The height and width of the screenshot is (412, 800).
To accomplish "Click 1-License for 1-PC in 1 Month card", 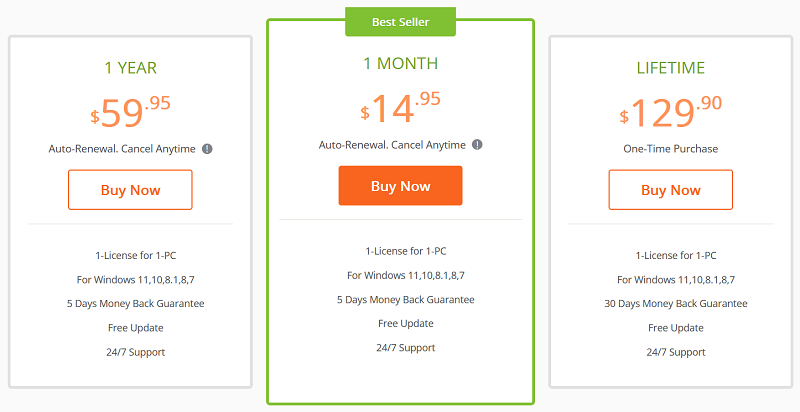I will pos(406,251).
